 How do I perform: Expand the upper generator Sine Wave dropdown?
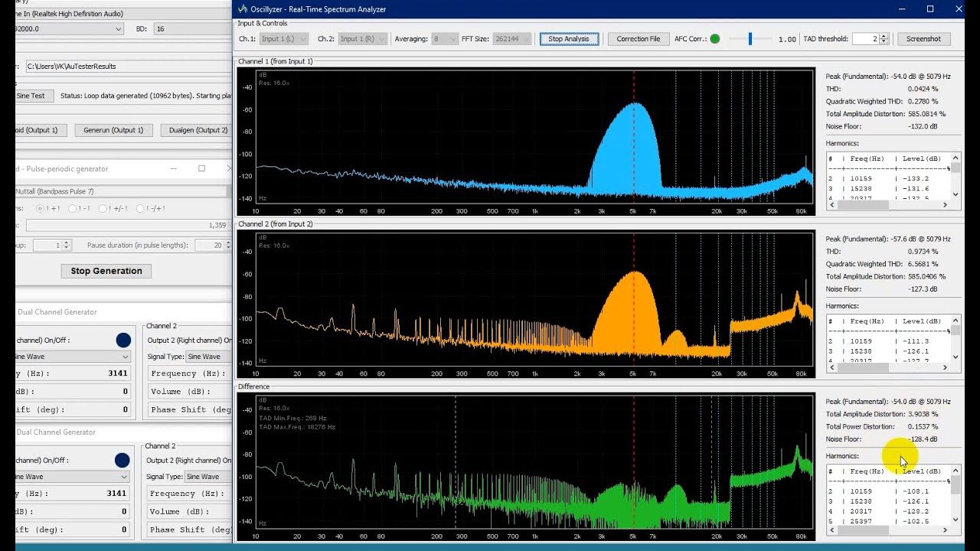(x=73, y=357)
